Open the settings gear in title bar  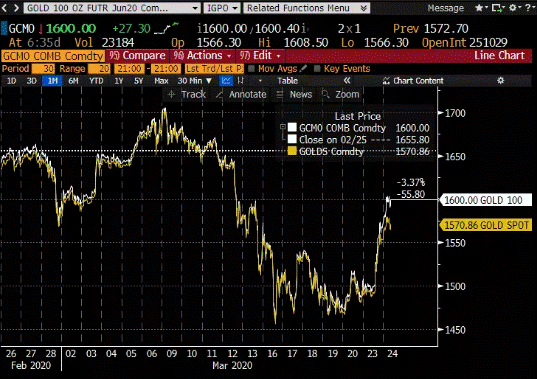click(x=514, y=8)
